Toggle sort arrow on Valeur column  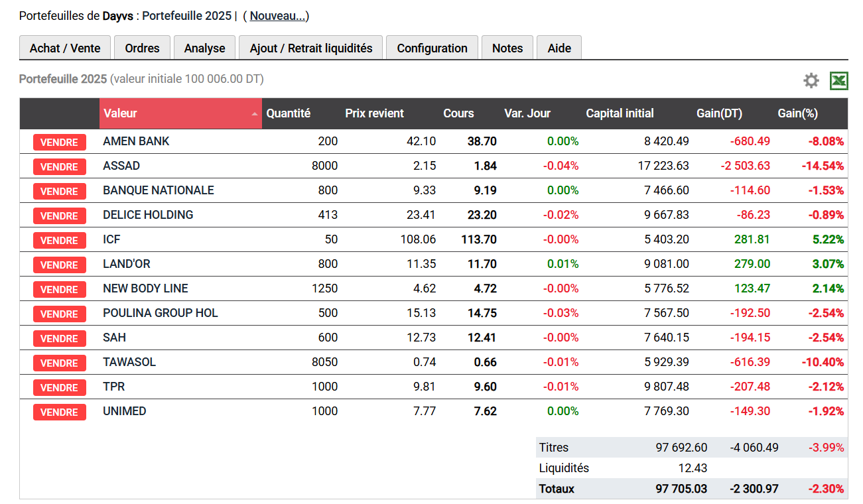[x=255, y=114]
